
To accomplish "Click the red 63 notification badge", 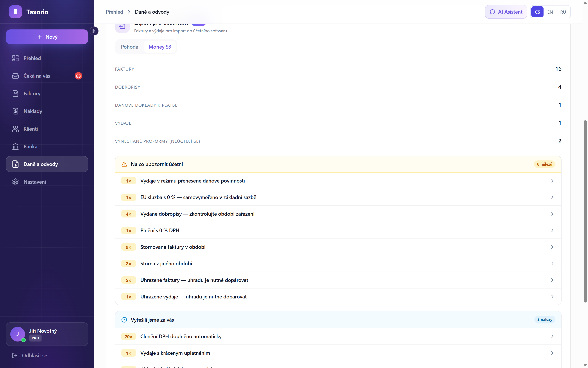I will pyautogui.click(x=78, y=76).
